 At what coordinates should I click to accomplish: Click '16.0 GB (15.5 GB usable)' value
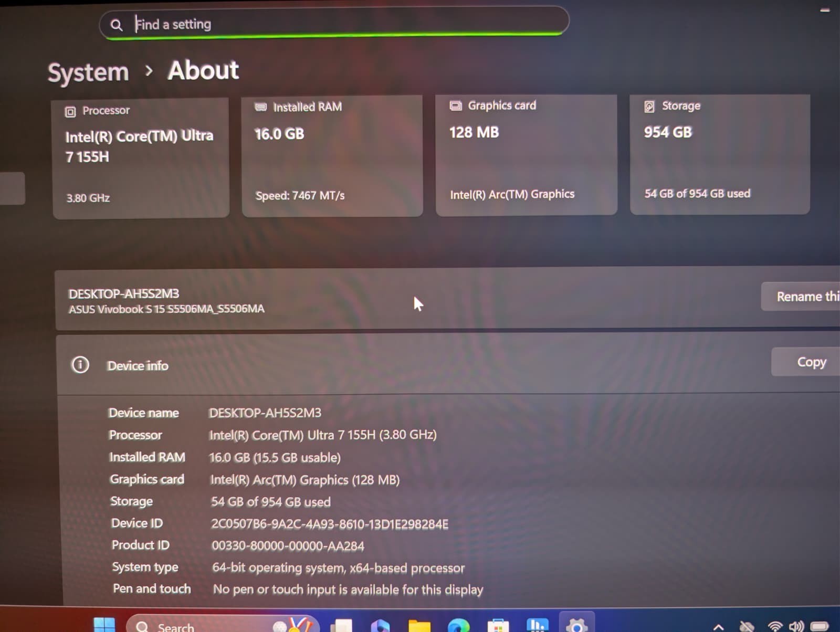(275, 457)
